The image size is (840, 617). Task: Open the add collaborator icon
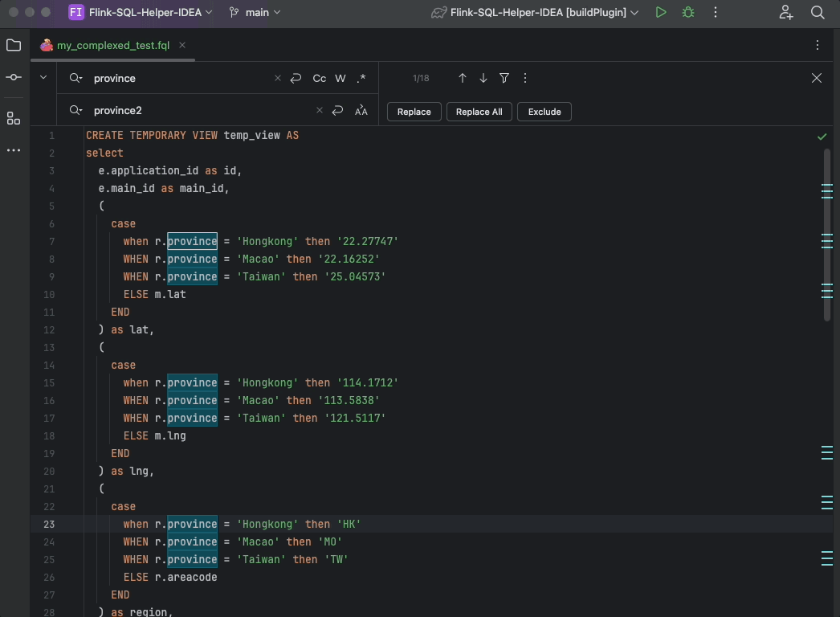click(x=786, y=13)
